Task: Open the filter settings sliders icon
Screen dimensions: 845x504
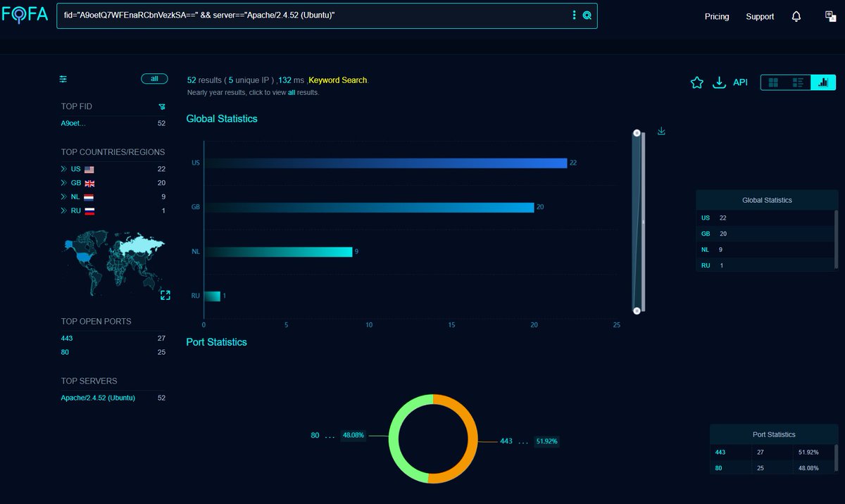Action: 63,79
